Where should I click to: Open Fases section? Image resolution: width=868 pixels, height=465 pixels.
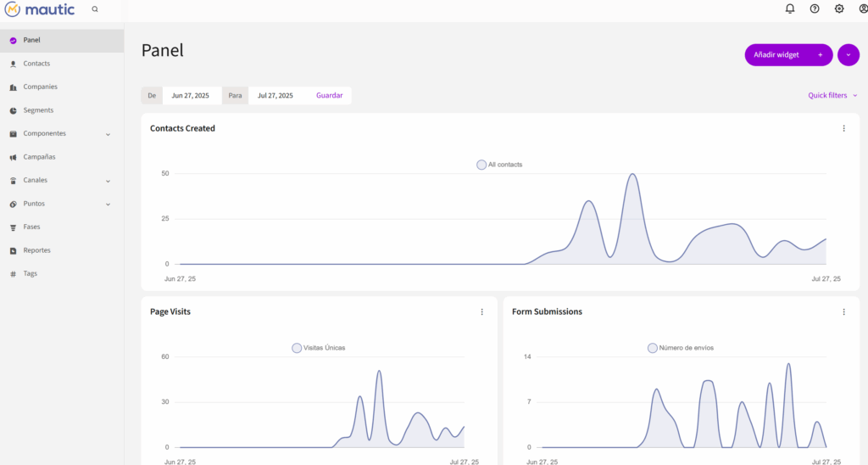point(62,227)
